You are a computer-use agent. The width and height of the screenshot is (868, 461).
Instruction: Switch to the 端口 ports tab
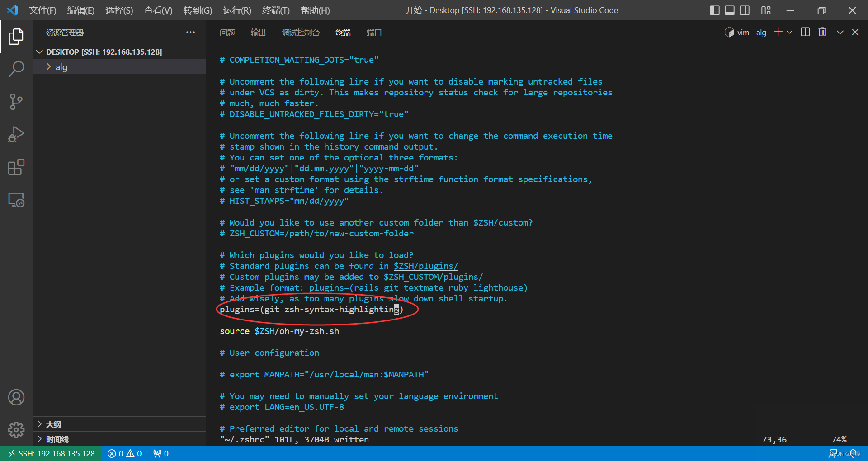click(x=374, y=33)
